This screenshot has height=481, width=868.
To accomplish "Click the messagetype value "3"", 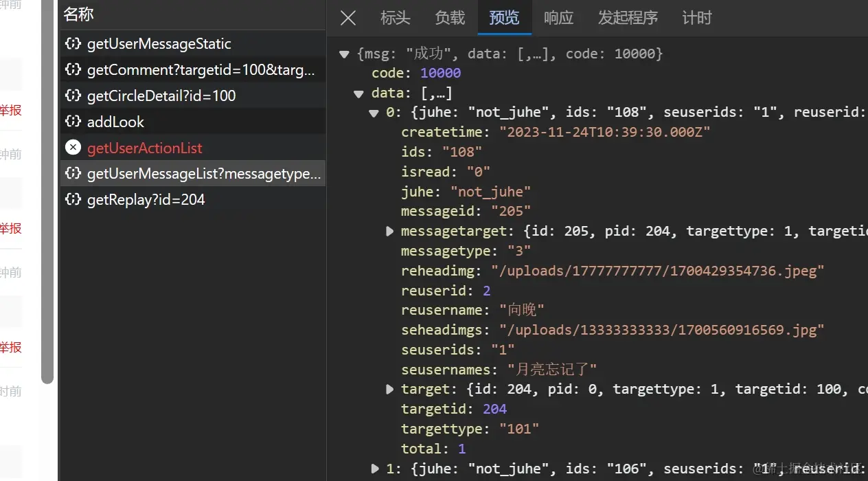I will (x=519, y=251).
